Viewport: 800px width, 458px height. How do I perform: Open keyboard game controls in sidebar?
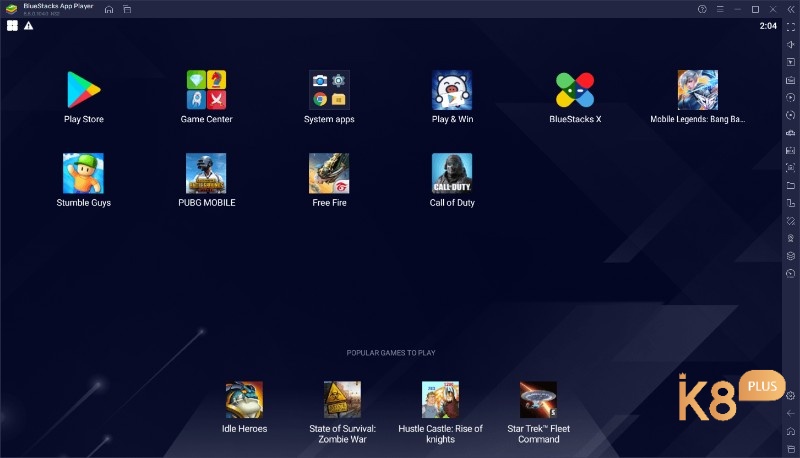coord(791,80)
